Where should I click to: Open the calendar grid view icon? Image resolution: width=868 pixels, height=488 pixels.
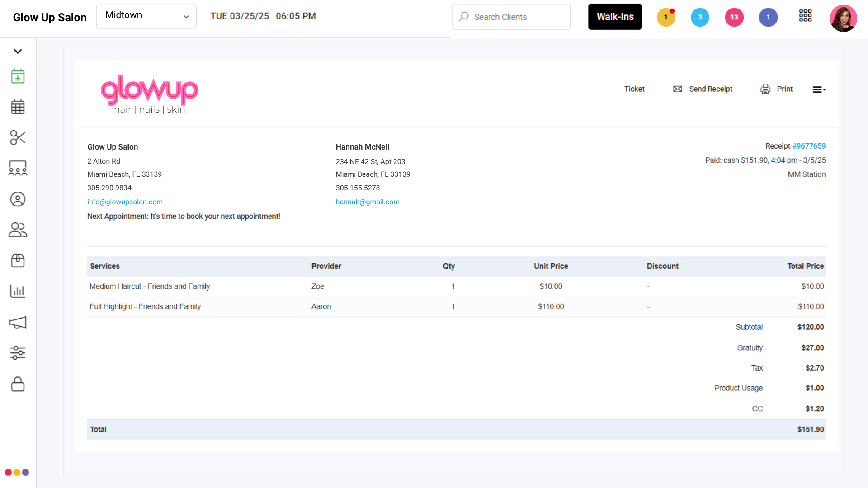pos(18,107)
